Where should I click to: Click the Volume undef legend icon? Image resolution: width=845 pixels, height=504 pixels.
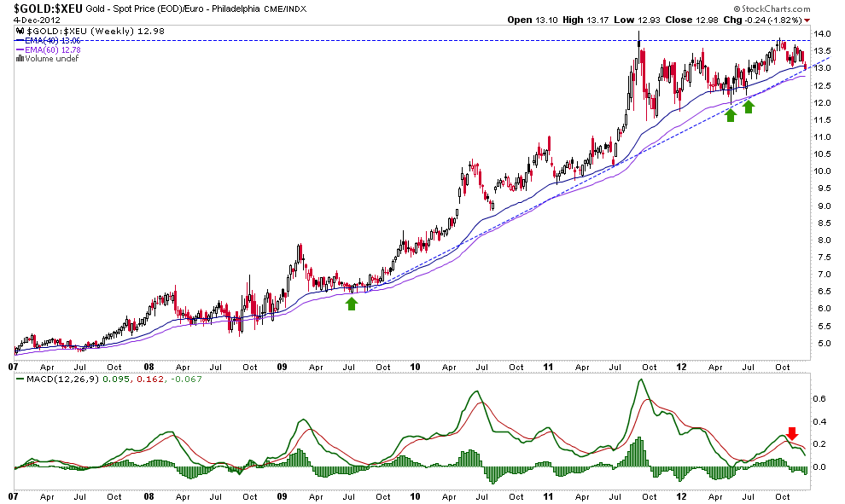pyautogui.click(x=20, y=59)
